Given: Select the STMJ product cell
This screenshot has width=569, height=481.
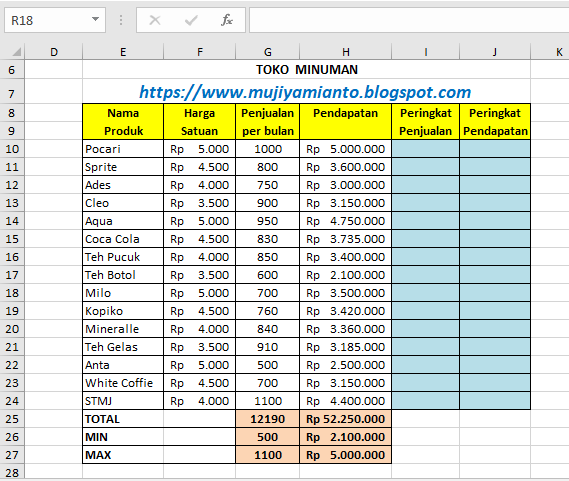Looking at the screenshot, I should [x=123, y=401].
